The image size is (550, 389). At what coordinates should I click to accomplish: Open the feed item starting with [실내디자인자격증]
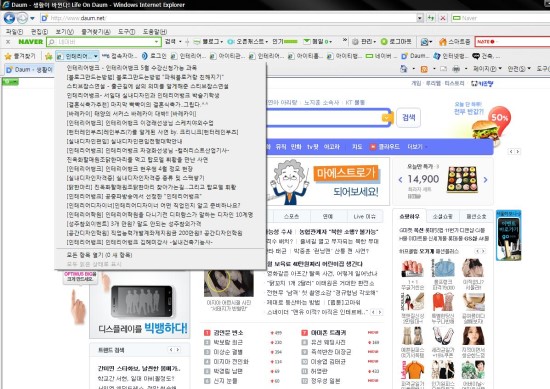(135, 178)
